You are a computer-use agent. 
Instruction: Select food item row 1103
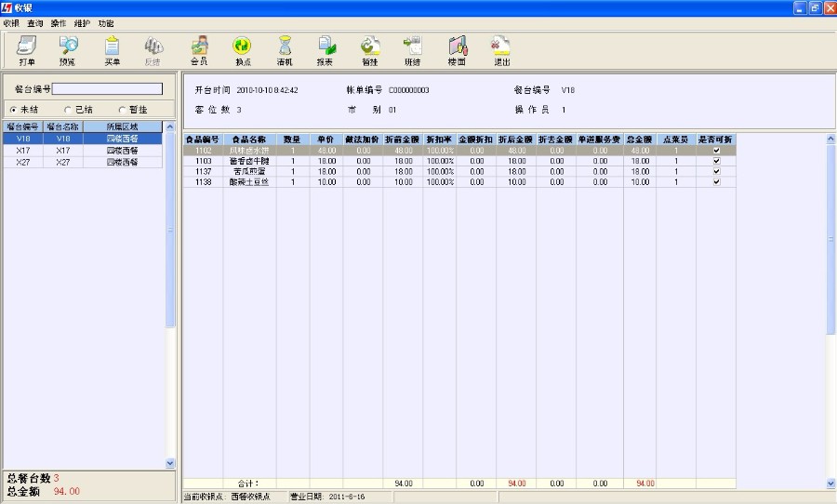coord(459,161)
